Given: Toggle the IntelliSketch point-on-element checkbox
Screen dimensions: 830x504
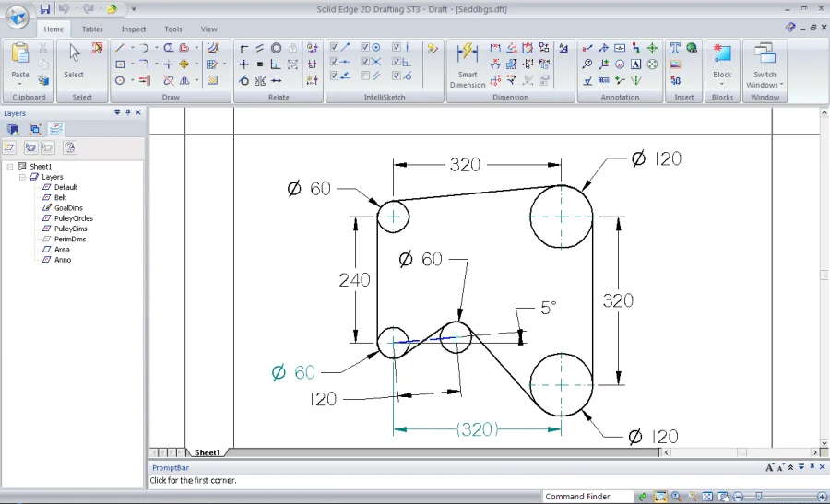Looking at the screenshot, I should tap(334, 76).
